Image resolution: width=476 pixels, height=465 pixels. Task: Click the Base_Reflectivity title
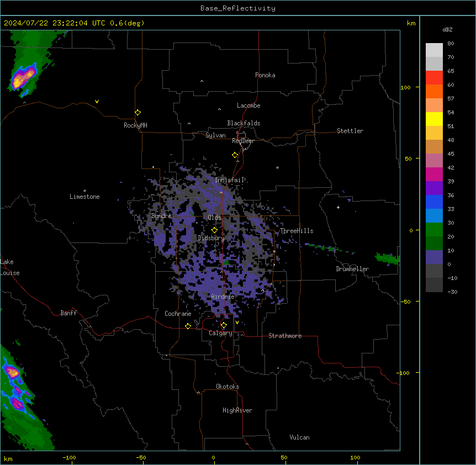pyautogui.click(x=238, y=8)
